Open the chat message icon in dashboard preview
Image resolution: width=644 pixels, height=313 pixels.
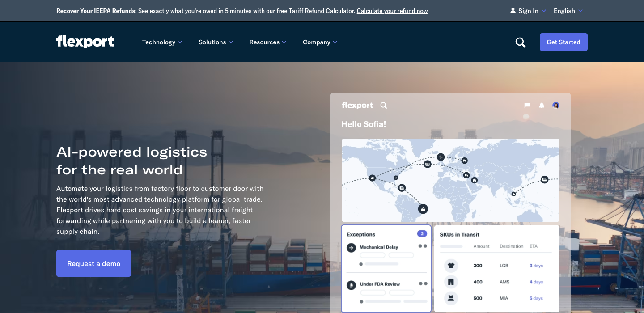(x=527, y=105)
